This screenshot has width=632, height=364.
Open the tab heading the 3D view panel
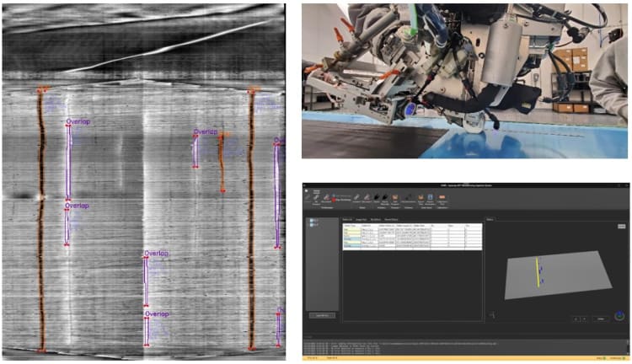490,220
